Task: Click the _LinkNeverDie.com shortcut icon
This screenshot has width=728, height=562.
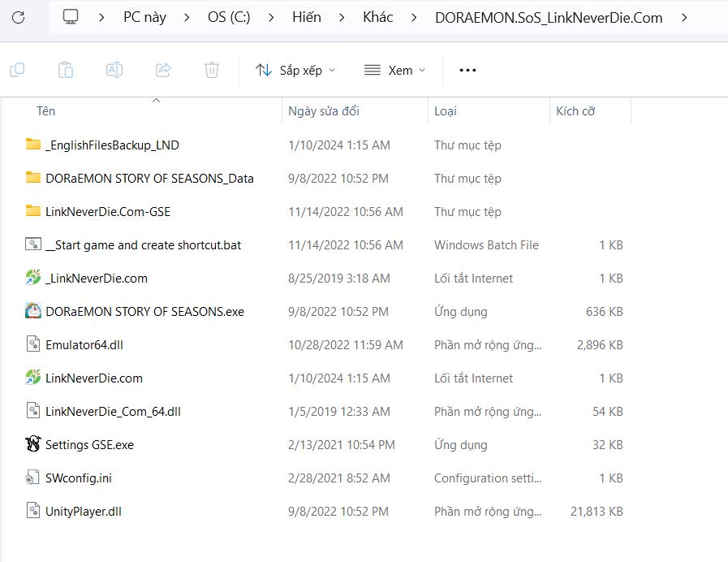Action: tap(33, 278)
